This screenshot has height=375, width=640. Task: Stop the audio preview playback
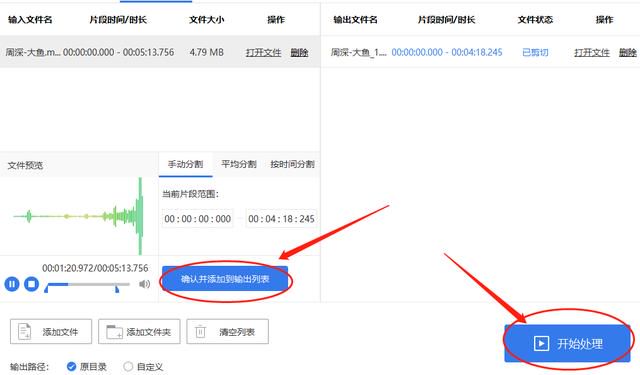coord(31,284)
